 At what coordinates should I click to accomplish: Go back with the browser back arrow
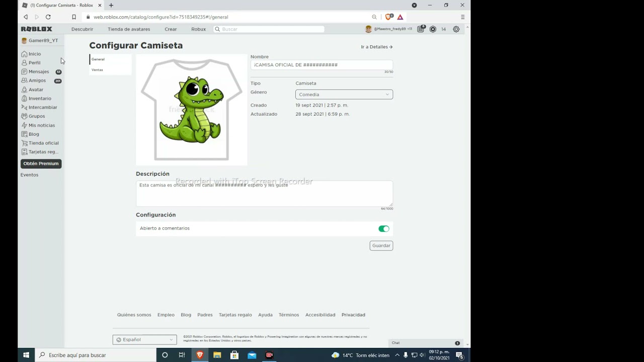(26, 17)
